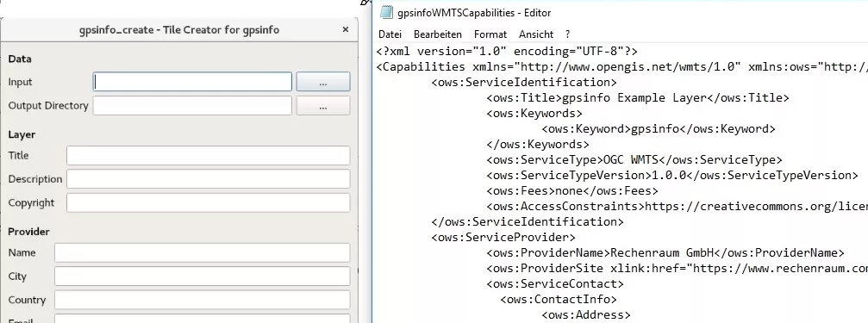Open the Ansicht menu
868x323 pixels.
coord(536,34)
